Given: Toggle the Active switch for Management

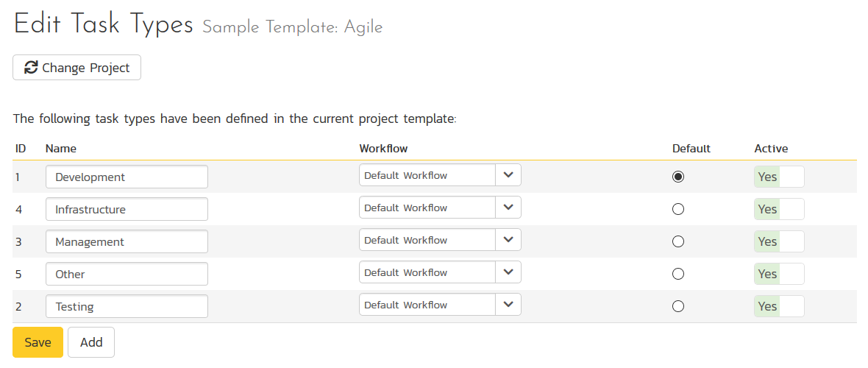Looking at the screenshot, I should 779,241.
